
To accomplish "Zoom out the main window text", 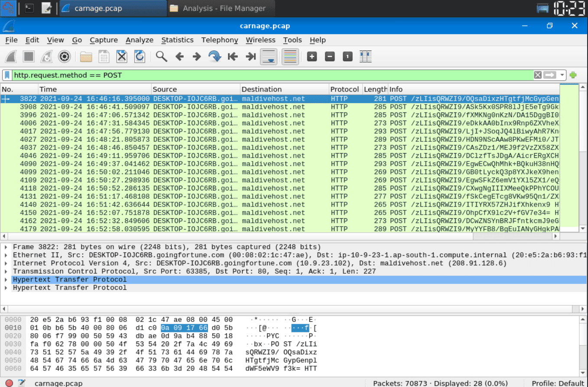I will [x=330, y=56].
